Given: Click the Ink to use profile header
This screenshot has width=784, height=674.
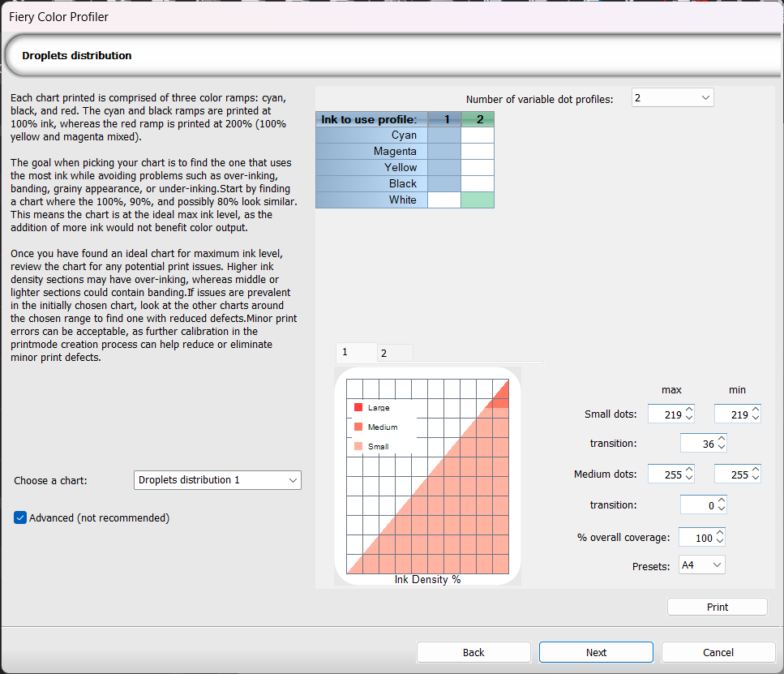Looking at the screenshot, I should pos(371,119).
